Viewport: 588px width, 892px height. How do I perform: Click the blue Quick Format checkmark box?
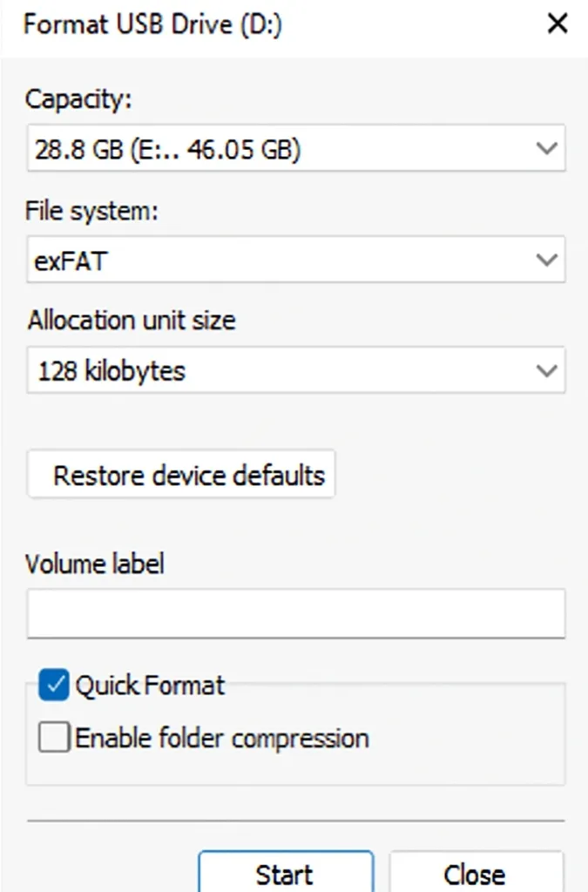coord(54,686)
